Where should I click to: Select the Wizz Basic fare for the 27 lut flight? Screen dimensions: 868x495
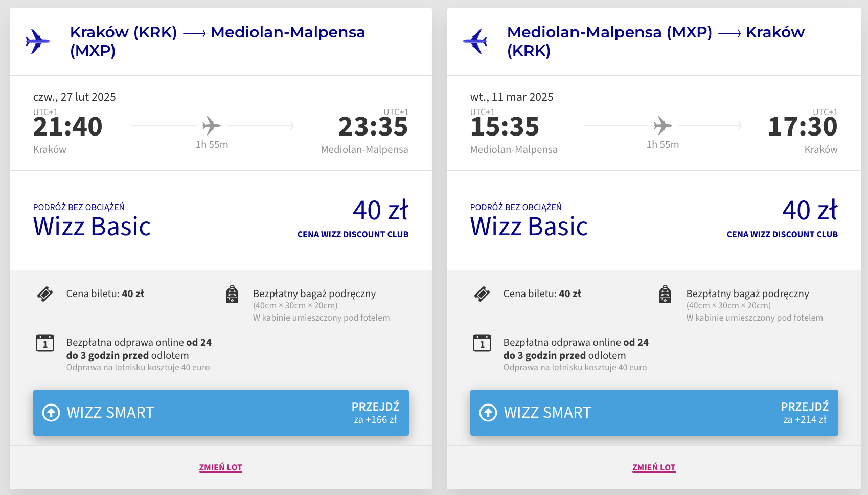pos(92,226)
